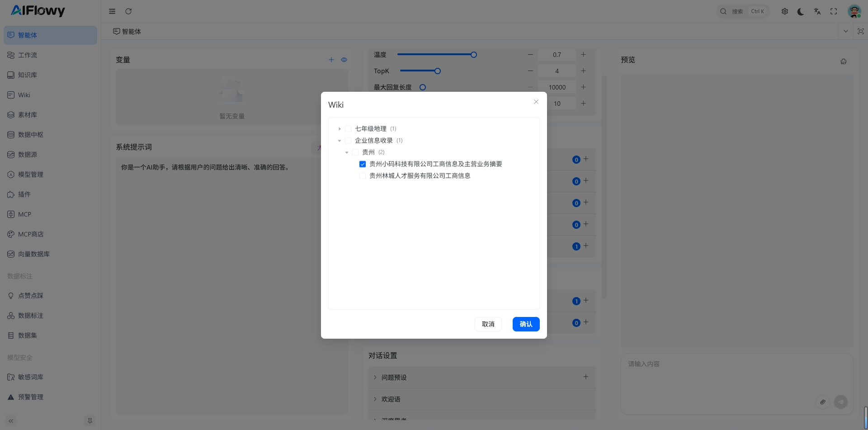The height and width of the screenshot is (430, 868).
Task: Close the Wiki dialog
Action: pos(536,102)
